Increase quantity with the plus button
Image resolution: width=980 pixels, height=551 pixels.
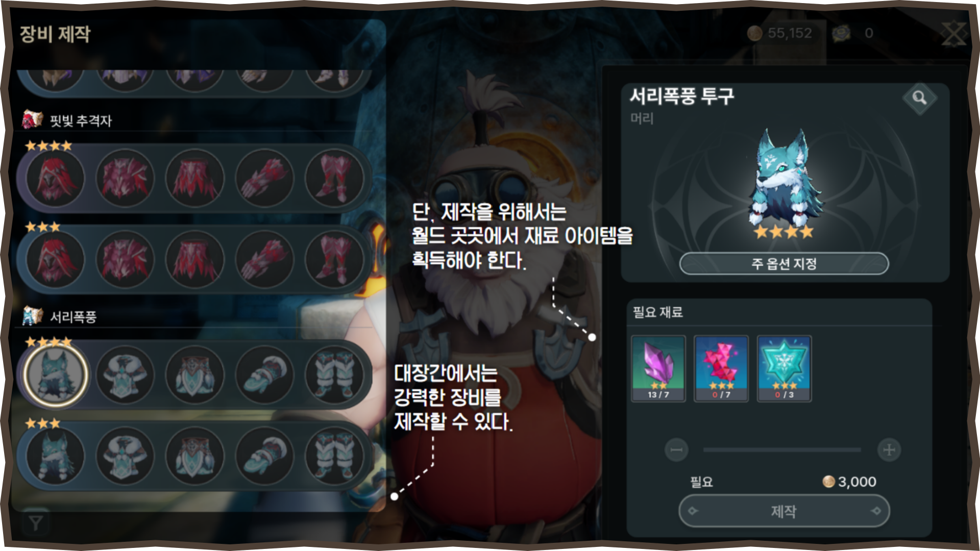click(889, 450)
